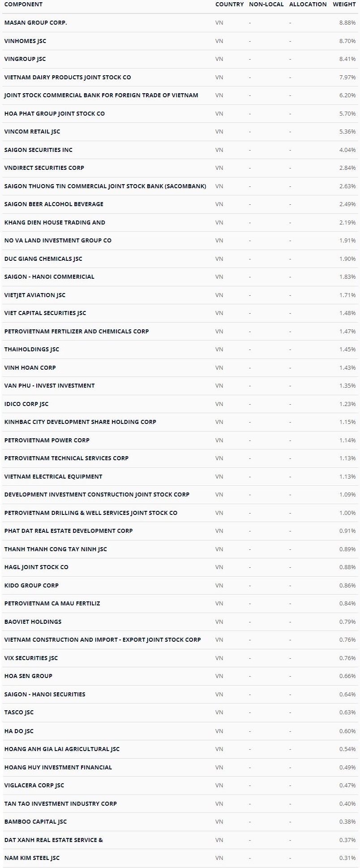This screenshot has height=868, width=360.
Task: Click HOA PHAT GROUP JOINT STOCK CO
Action: [x=54, y=114]
